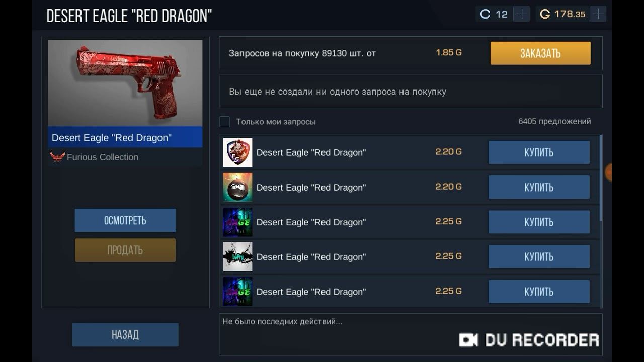Click the ПРОДАТЬ sell button
Viewport: 644px width, 362px height.
tap(125, 250)
